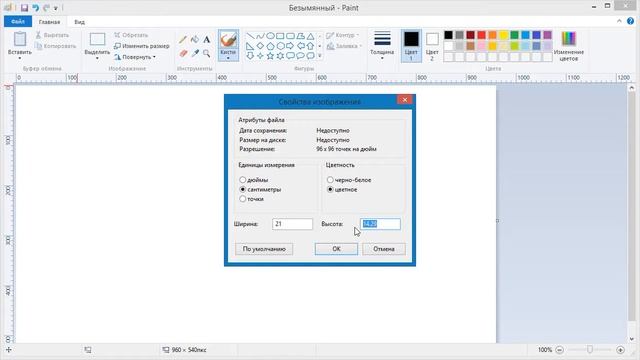The height and width of the screenshot is (360, 640).
Task: Pick the red color swatch
Action: click(x=482, y=35)
